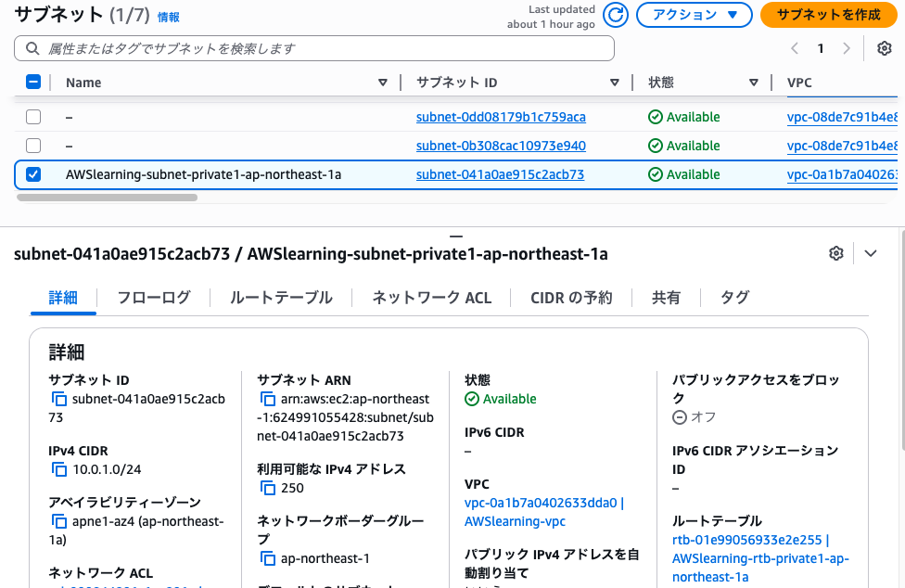Image resolution: width=905 pixels, height=588 pixels.
Task: Copy the IPv4 CIDR 10.0.1.0/24
Action: coord(59,469)
